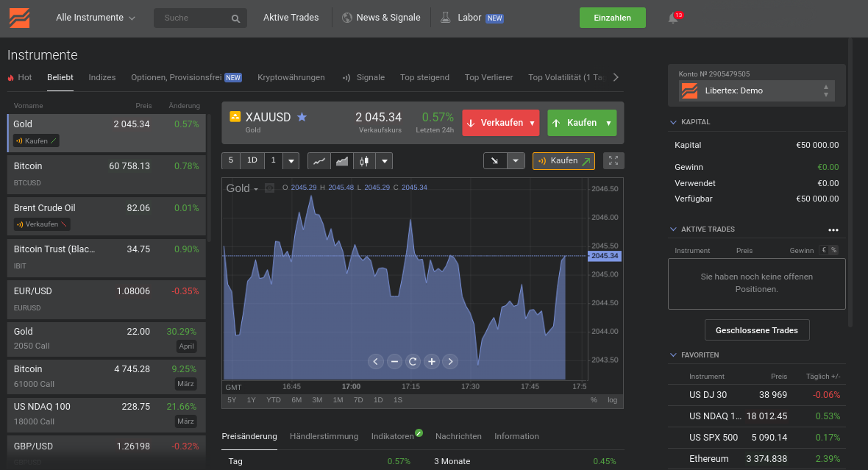
Task: Open the drawing tools dropdown arrow
Action: point(516,161)
